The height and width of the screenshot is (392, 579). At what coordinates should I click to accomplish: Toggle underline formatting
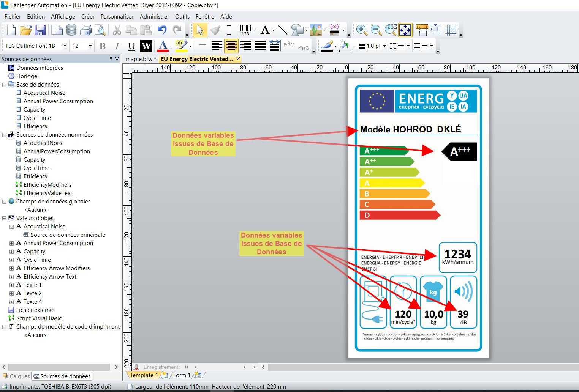[131, 46]
